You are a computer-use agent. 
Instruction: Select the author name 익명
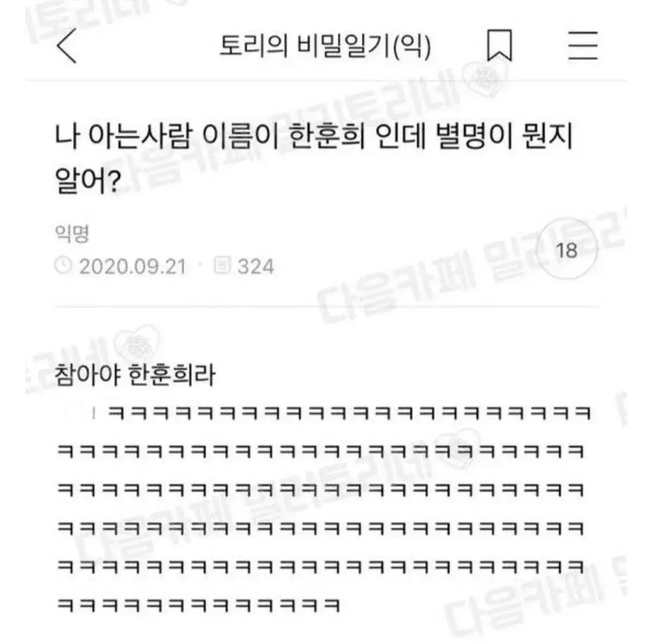(x=72, y=233)
